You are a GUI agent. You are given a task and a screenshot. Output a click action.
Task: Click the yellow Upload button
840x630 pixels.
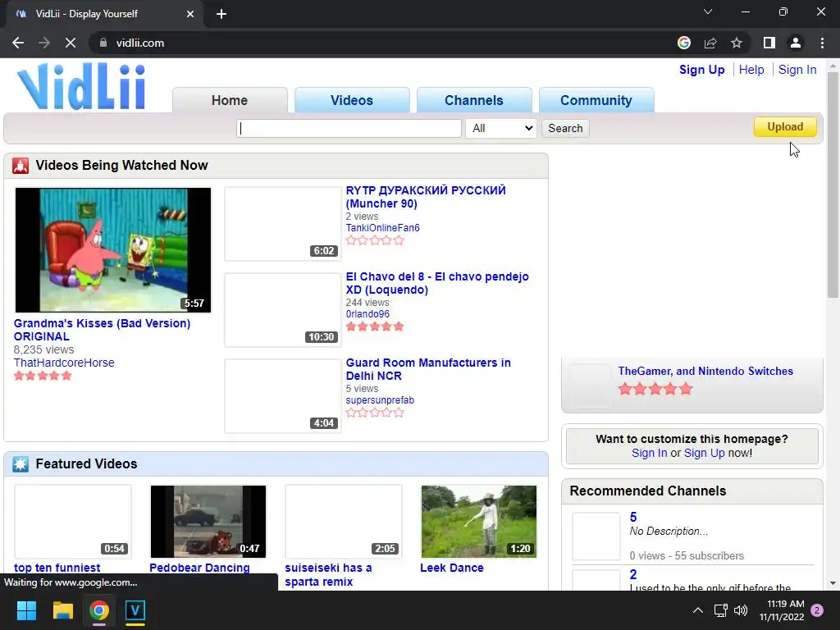(x=785, y=127)
